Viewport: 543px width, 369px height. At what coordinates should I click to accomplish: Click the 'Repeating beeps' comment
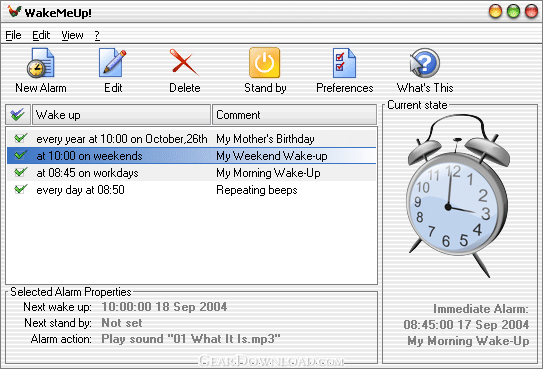click(257, 190)
